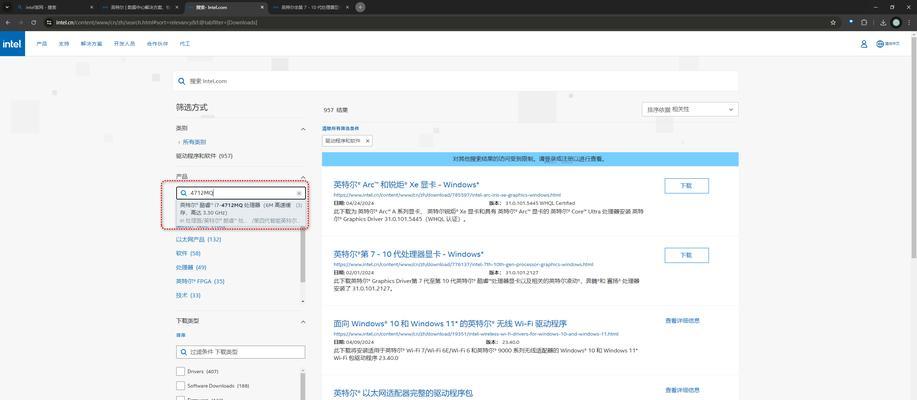Viewport: 917px width, 400px height.
Task: Click the browser address bar URL
Action: [157, 22]
